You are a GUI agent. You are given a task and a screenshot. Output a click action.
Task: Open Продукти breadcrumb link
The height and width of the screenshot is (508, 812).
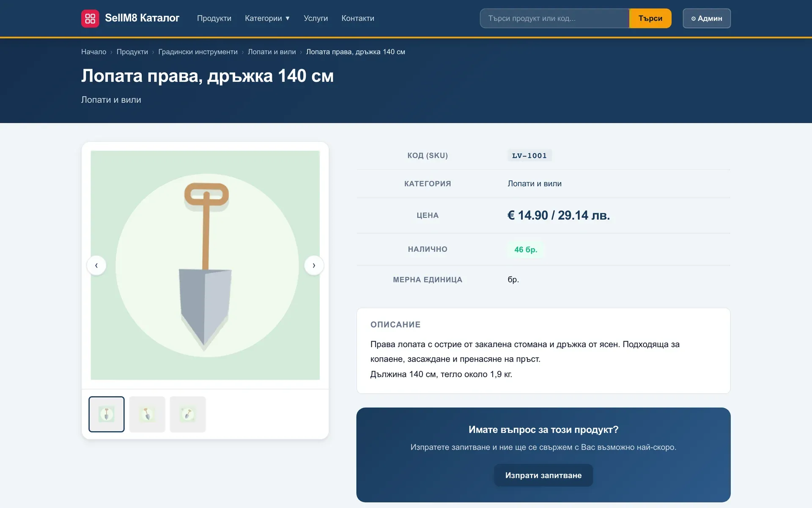tap(132, 52)
